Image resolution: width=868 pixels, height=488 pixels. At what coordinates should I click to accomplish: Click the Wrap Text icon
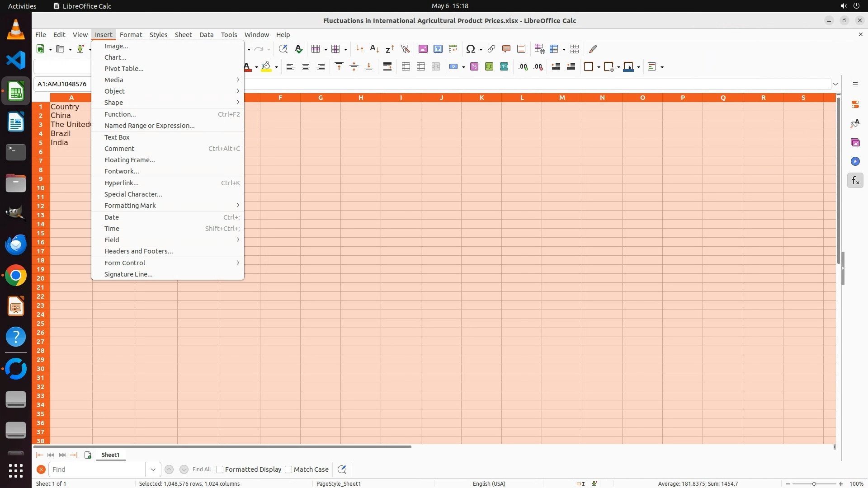[387, 67]
